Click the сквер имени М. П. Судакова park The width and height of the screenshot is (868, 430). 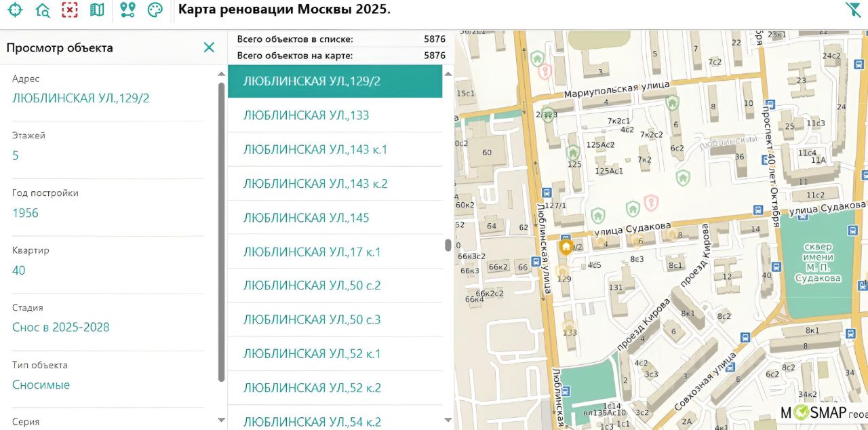pos(818,263)
